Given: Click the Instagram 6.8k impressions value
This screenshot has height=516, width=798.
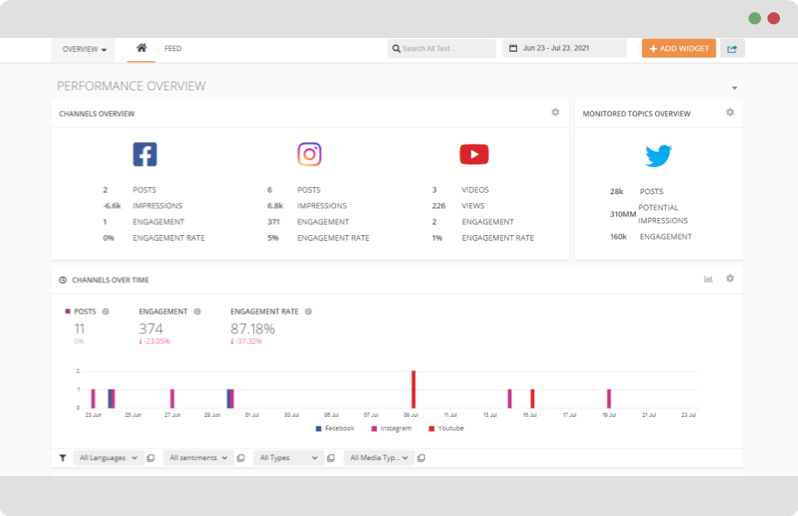Looking at the screenshot, I should [275, 206].
